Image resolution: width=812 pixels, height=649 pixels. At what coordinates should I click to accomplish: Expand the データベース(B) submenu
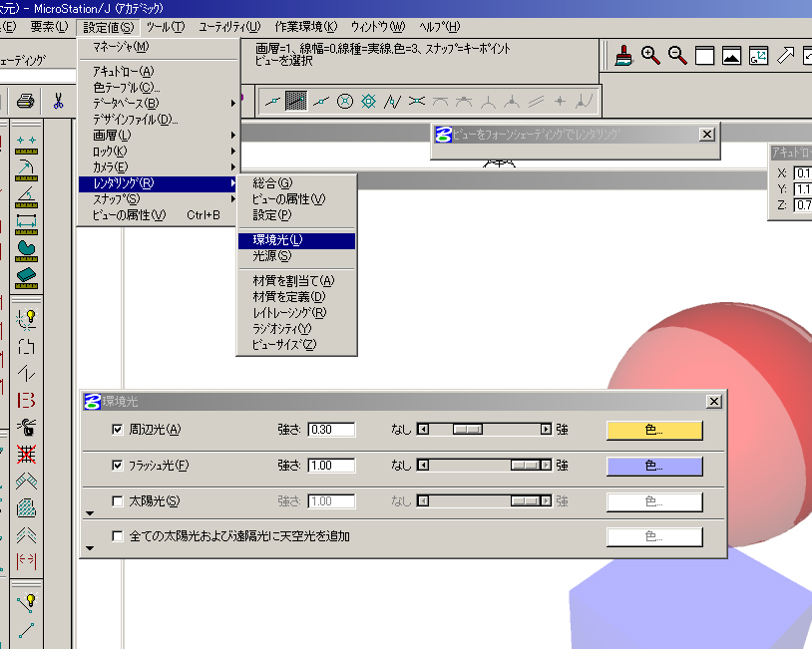[x=158, y=104]
